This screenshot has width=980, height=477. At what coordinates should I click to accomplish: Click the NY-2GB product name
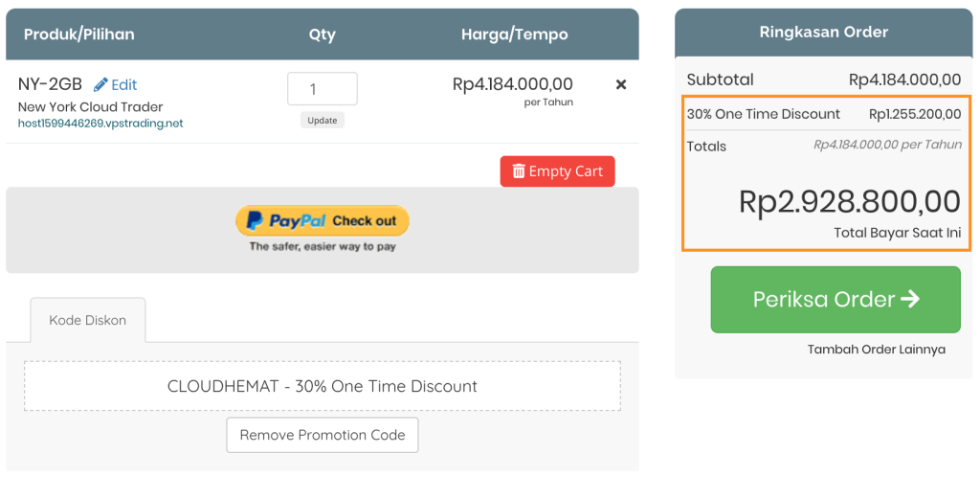(50, 84)
